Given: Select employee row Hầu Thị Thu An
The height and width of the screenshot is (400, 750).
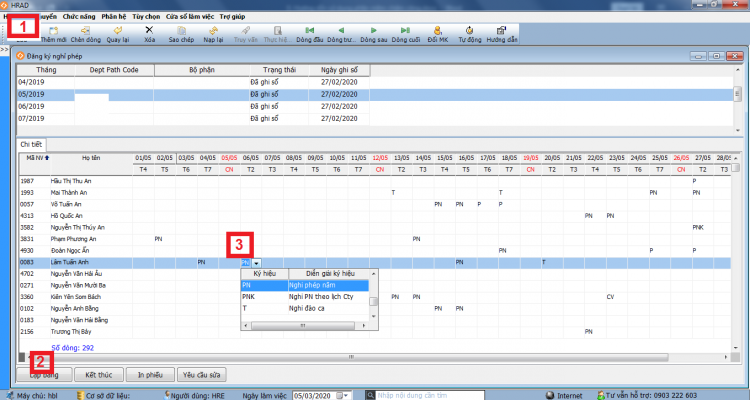Looking at the screenshot, I should tap(375, 181).
